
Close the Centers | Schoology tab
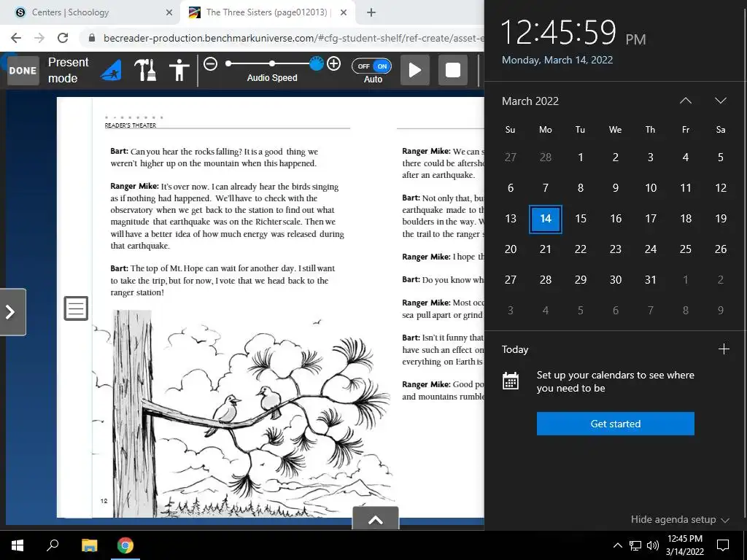(x=169, y=12)
